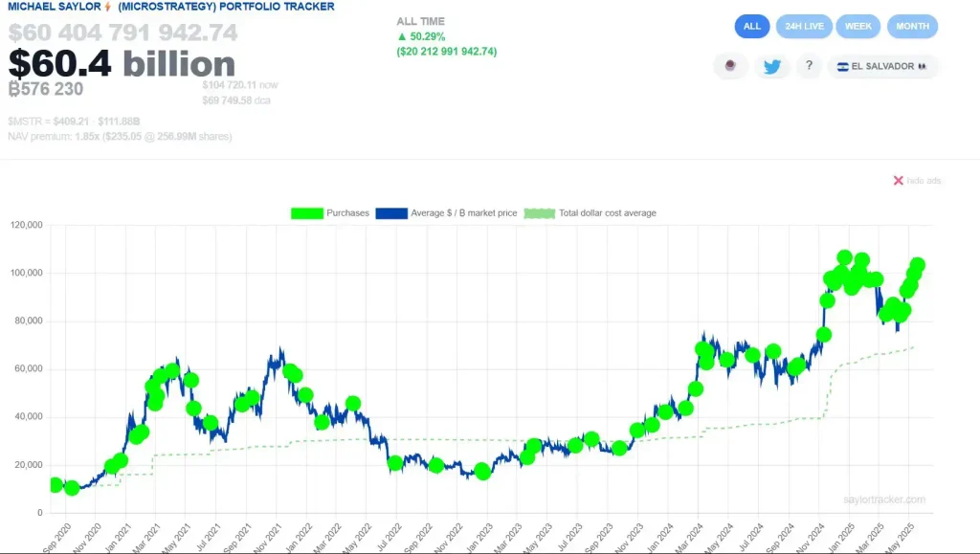Viewport: 980px width, 554px height.
Task: Click the Total dollar cost average legend swatch
Action: pos(540,213)
